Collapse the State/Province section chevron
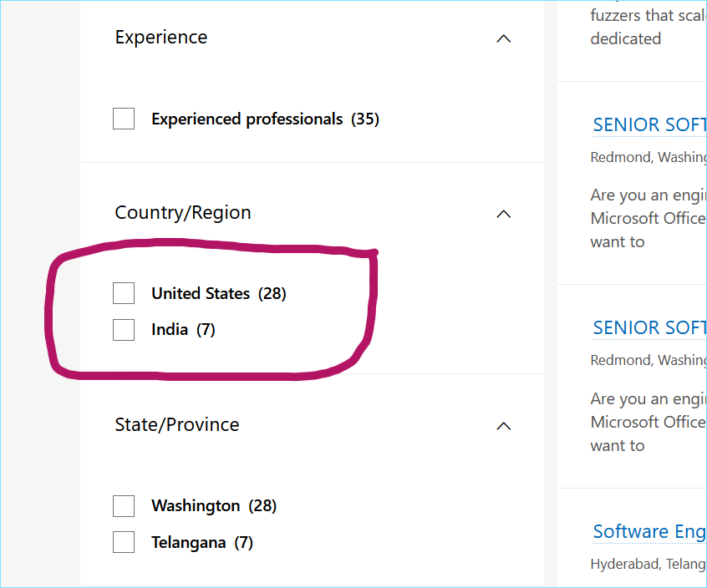 (504, 426)
